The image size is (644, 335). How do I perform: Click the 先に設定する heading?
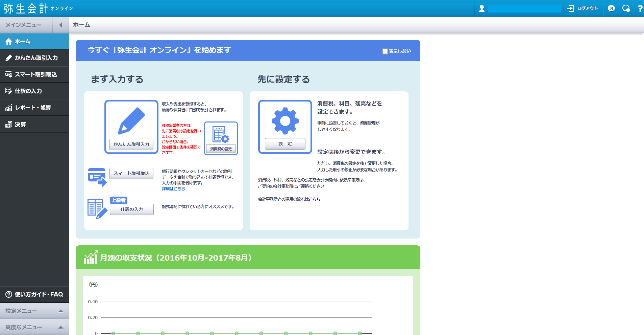(x=284, y=79)
